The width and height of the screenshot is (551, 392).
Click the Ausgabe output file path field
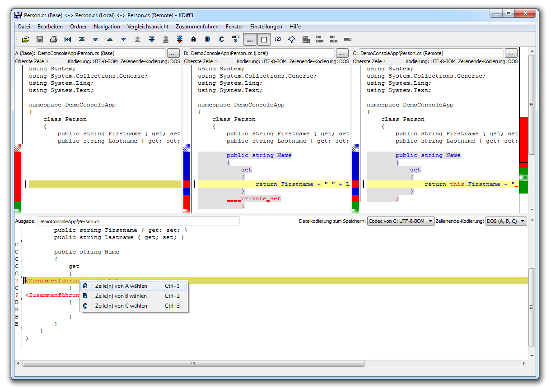coord(138,221)
